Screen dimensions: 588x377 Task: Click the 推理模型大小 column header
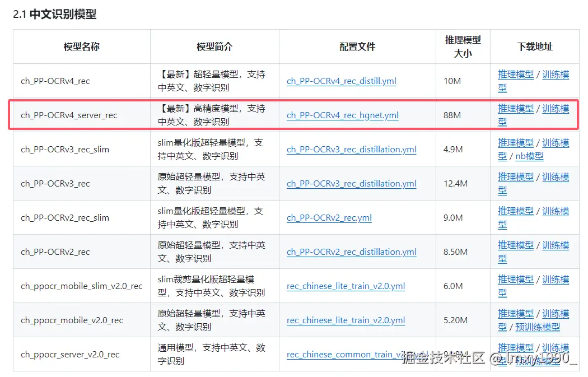[x=463, y=46]
